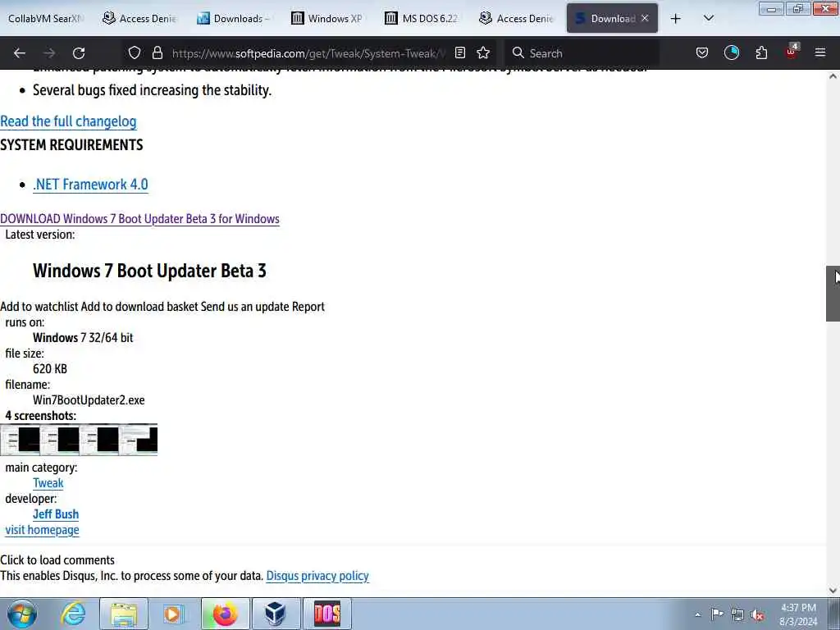The width and height of the screenshot is (840, 630).
Task: Open the second screenshot thumbnail
Action: (x=59, y=440)
